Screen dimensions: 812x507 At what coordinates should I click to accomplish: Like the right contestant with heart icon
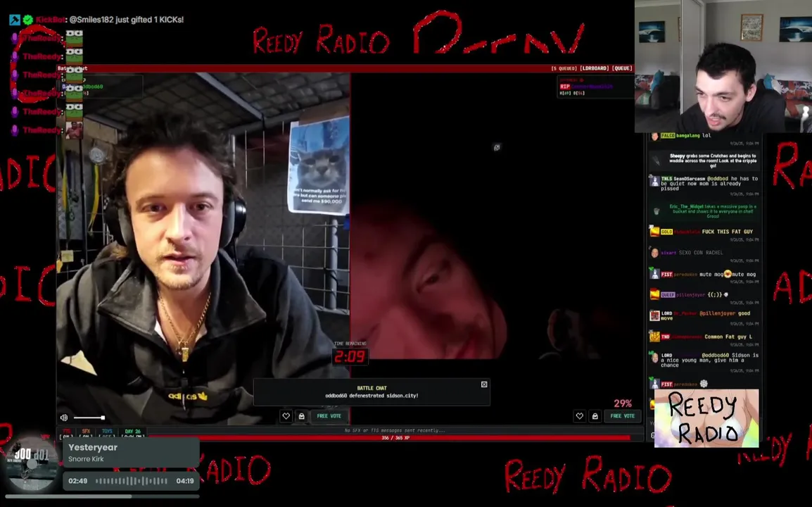click(580, 415)
